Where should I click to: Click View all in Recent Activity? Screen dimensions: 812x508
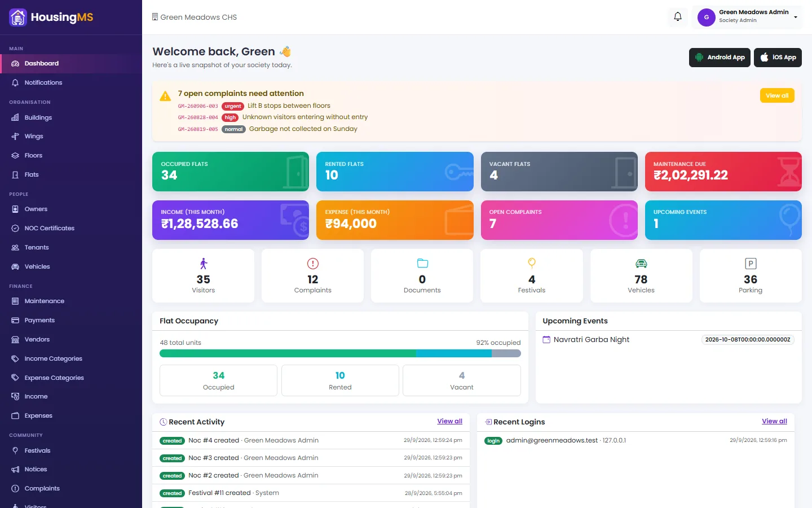(x=449, y=422)
